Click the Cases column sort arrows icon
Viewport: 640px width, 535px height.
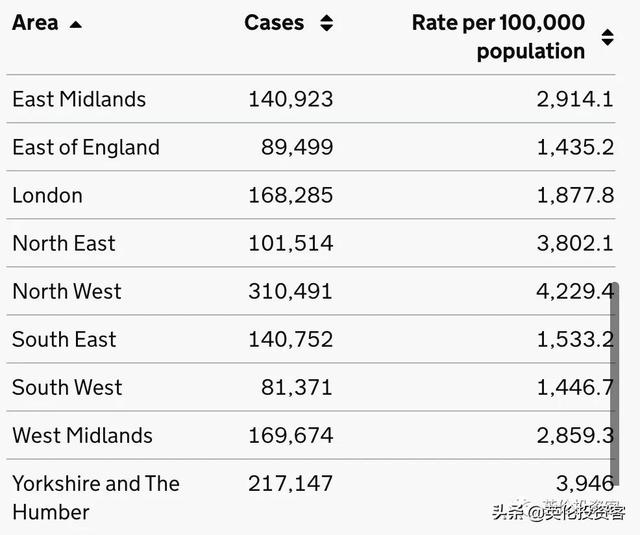pyautogui.click(x=326, y=23)
